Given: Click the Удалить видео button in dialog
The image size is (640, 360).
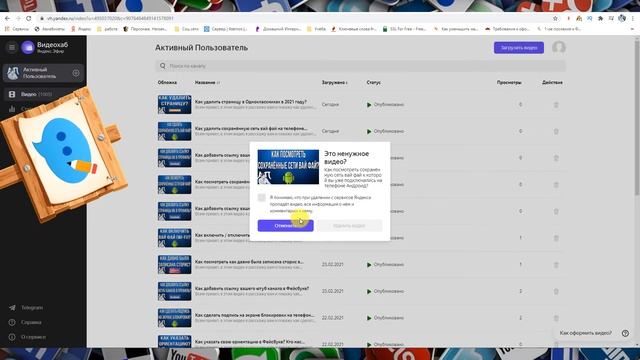Looking at the screenshot, I should point(349,226).
